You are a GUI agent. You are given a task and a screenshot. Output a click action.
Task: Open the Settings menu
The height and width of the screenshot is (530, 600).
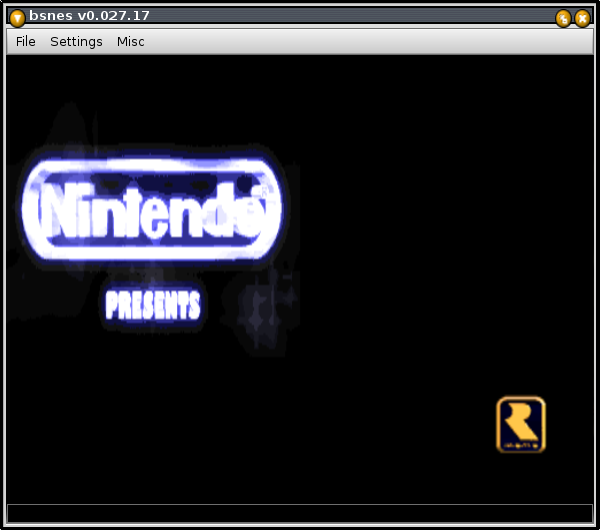click(76, 41)
